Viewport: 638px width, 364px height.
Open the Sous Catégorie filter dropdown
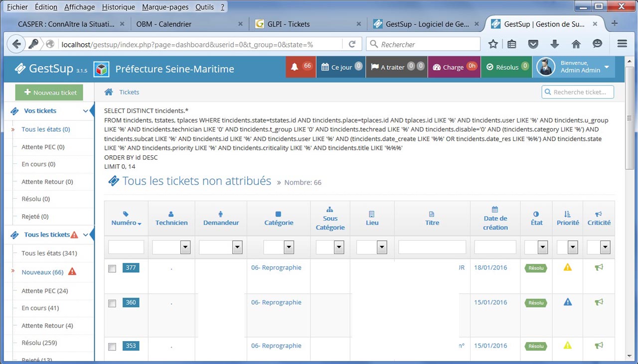point(330,247)
